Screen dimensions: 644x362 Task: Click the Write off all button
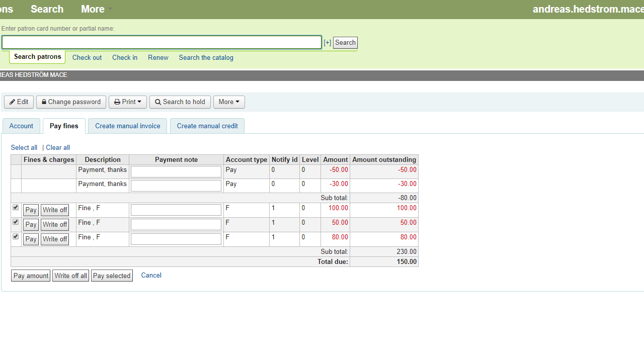tap(70, 276)
